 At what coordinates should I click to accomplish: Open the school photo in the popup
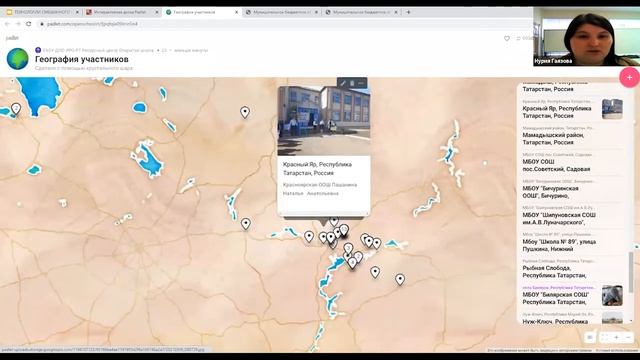click(x=324, y=121)
